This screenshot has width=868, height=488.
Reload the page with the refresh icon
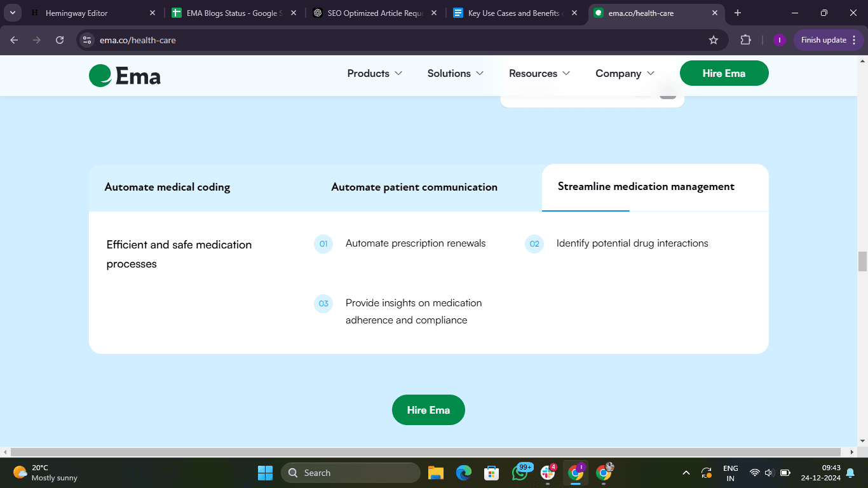click(60, 40)
